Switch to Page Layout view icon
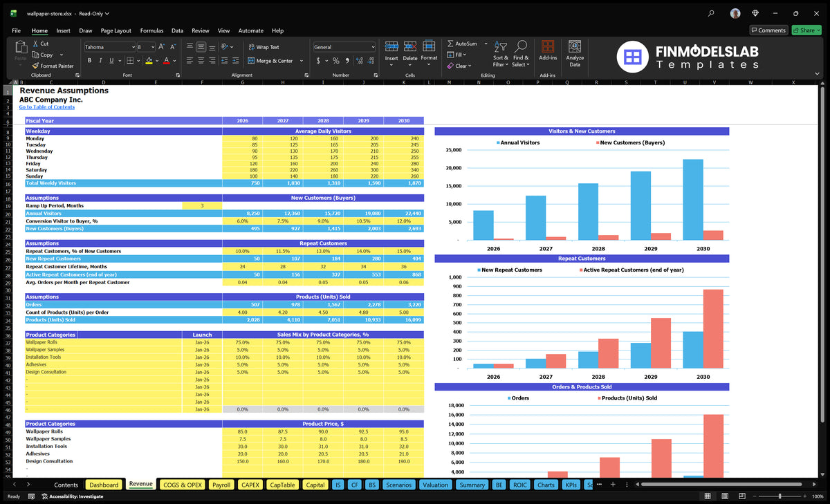 click(723, 496)
